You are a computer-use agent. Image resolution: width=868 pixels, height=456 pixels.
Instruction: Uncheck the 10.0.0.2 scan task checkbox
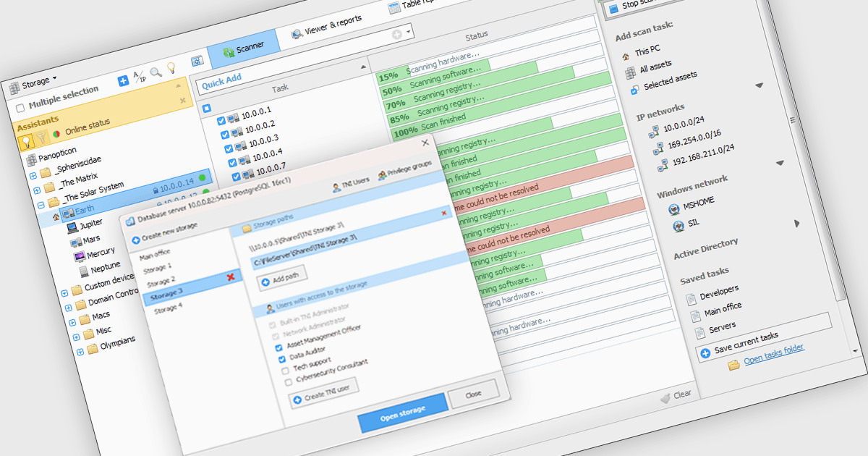[226, 136]
